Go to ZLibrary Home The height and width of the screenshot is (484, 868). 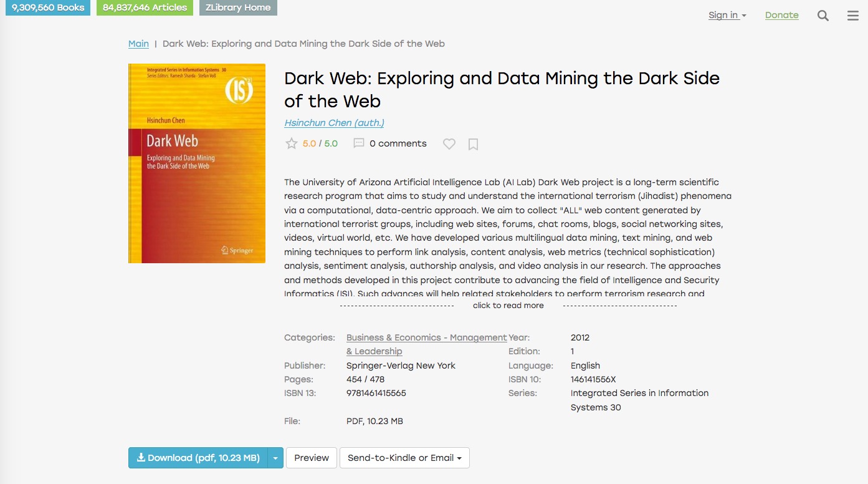pyautogui.click(x=238, y=7)
